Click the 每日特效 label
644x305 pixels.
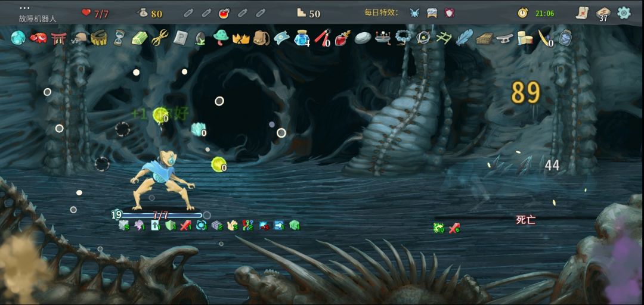point(382,13)
